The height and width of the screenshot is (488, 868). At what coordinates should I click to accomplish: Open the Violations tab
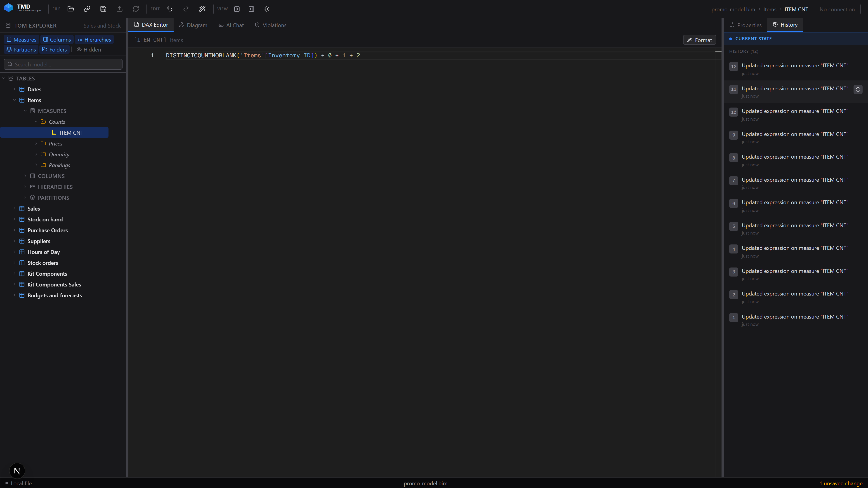coord(271,25)
